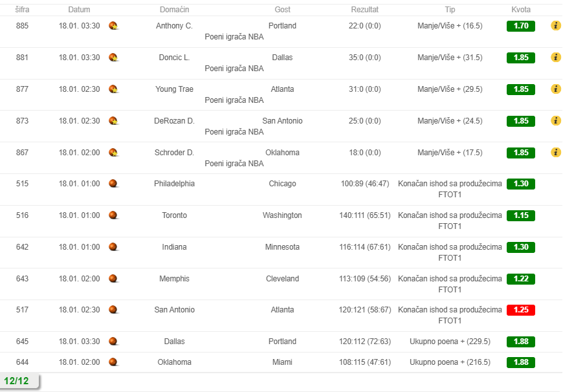
Task: Open info icon for Doncic L. row
Action: point(555,57)
